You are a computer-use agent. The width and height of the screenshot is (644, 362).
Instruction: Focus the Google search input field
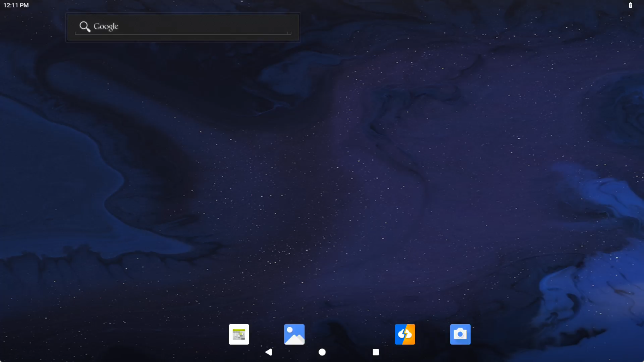click(x=194, y=27)
